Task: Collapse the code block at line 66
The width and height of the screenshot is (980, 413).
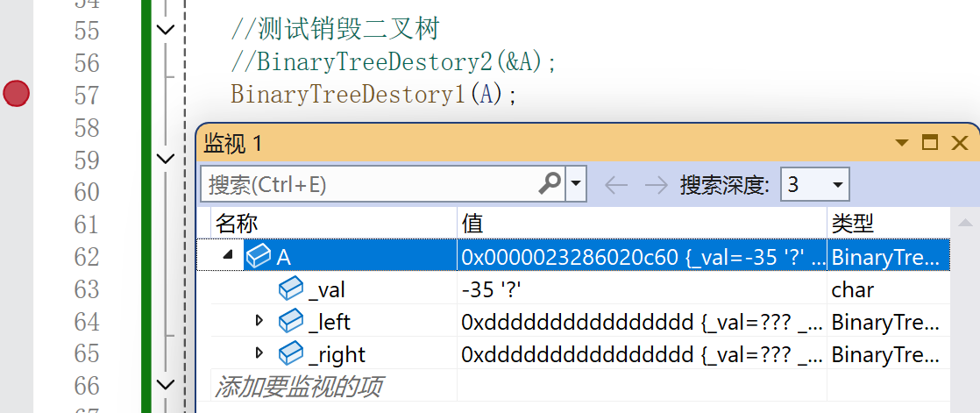Action: tap(165, 384)
